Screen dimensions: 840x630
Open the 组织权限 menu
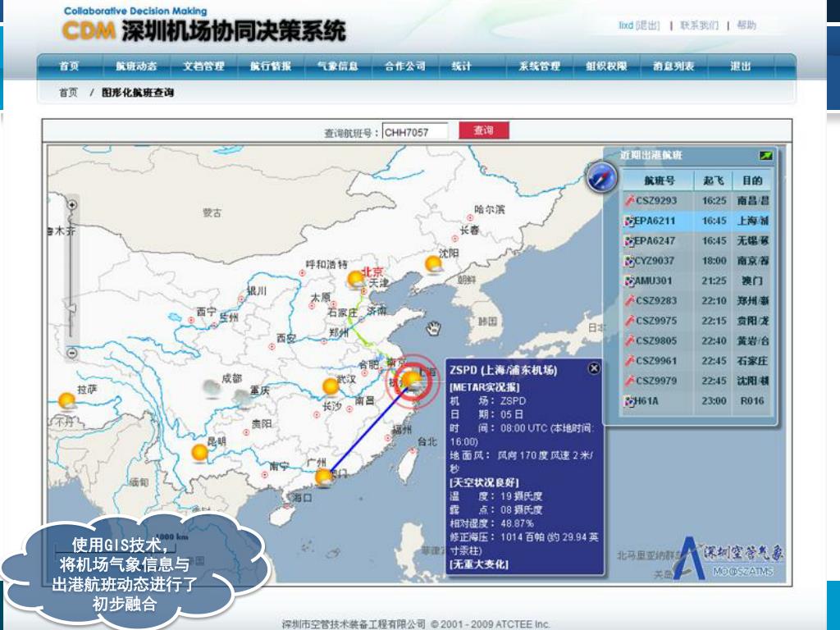[606, 66]
